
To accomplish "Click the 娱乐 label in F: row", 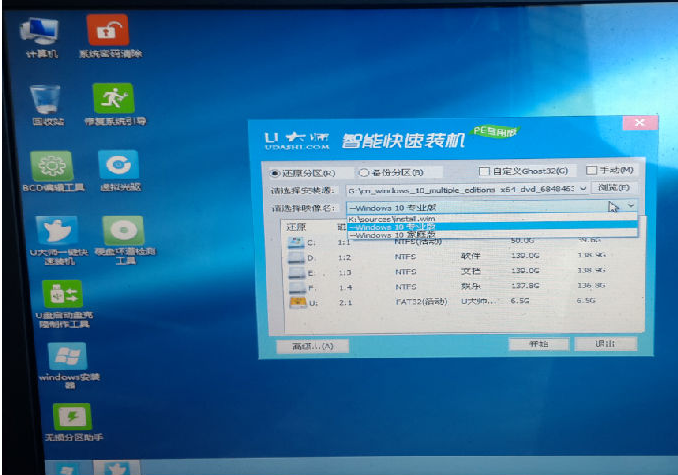I will point(470,286).
